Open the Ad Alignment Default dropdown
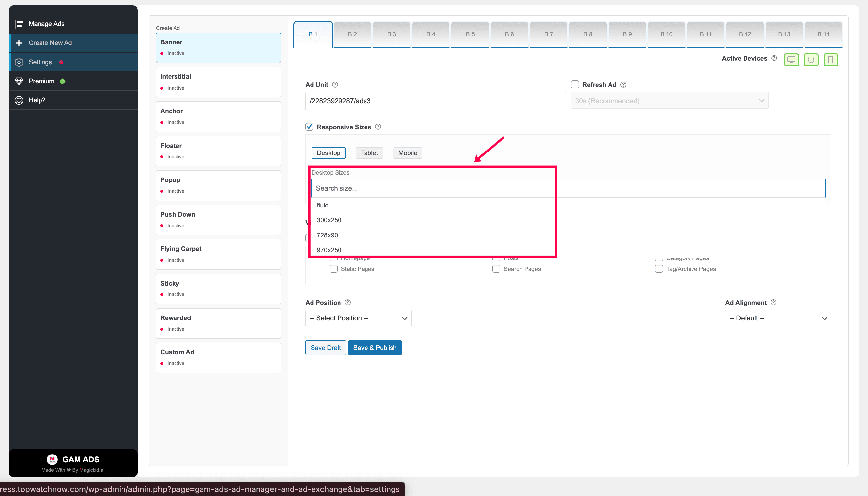 [x=778, y=318]
